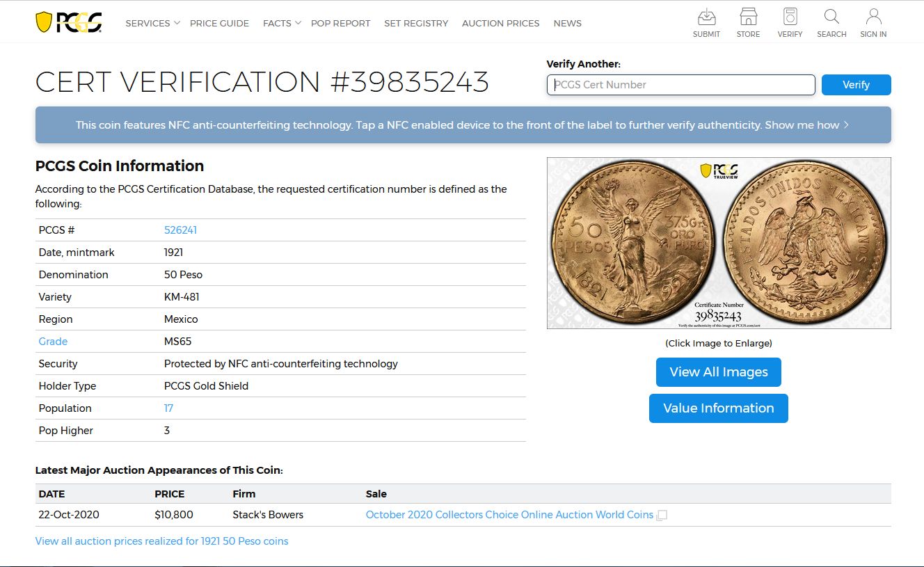Viewport: 924px width, 567px height.
Task: Enlarge the TrueView coin image
Action: pyautogui.click(x=719, y=243)
